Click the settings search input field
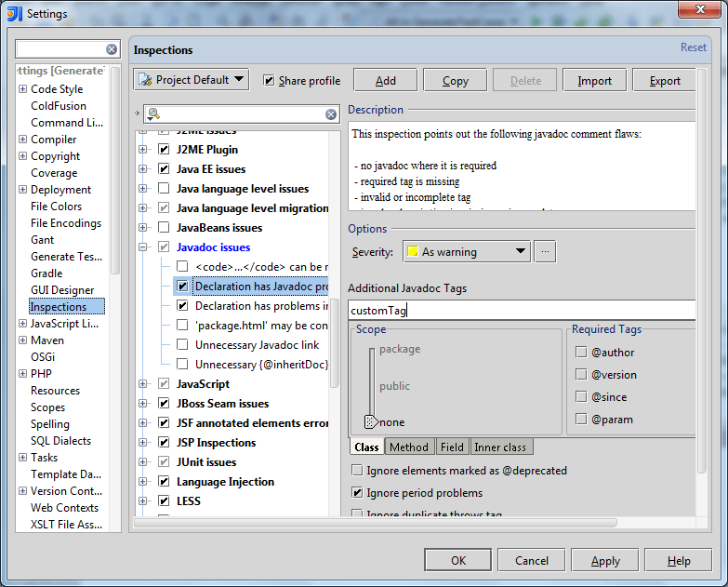728x587 pixels. [60, 49]
